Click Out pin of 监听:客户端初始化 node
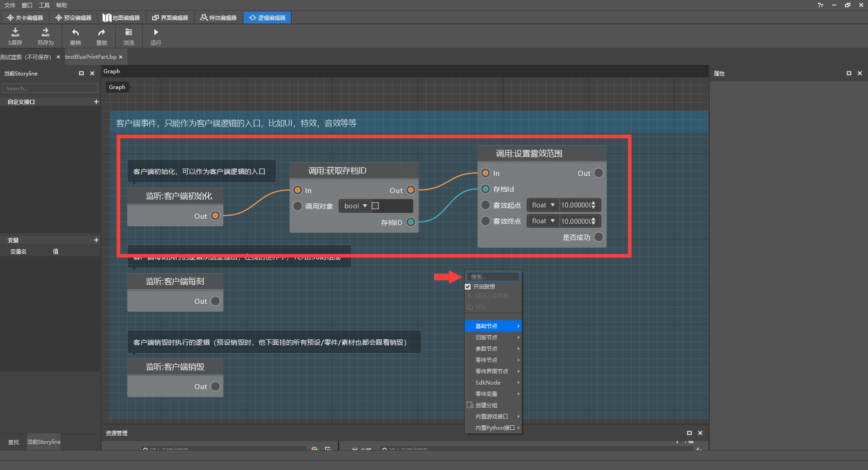The width and height of the screenshot is (868, 470). tap(216, 216)
